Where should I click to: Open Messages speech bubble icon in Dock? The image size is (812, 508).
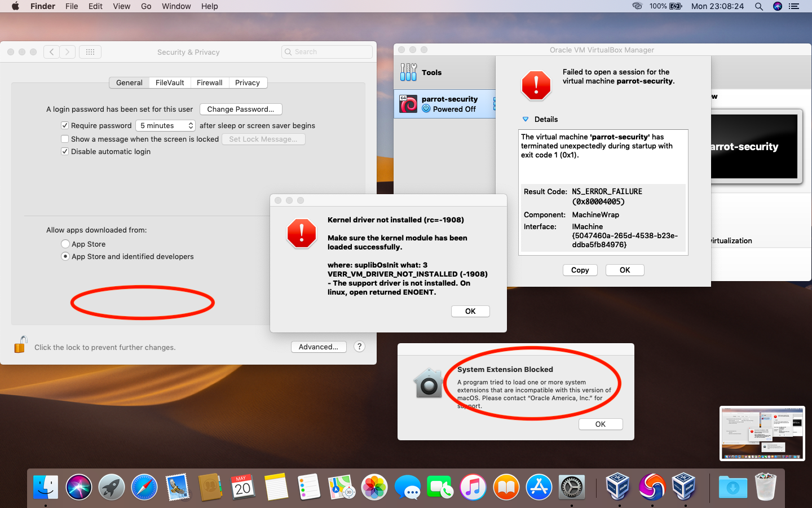coord(407,487)
